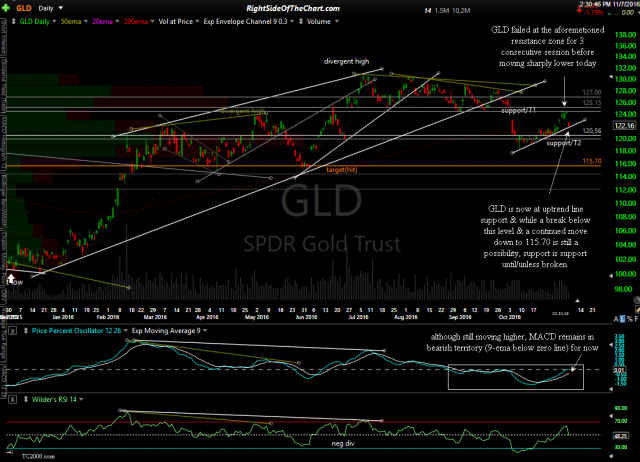Click the 2:30:46 PM 11/7/2016 timestamp
Image resolution: width=640 pixels, height=462 pixels.
[608, 4]
